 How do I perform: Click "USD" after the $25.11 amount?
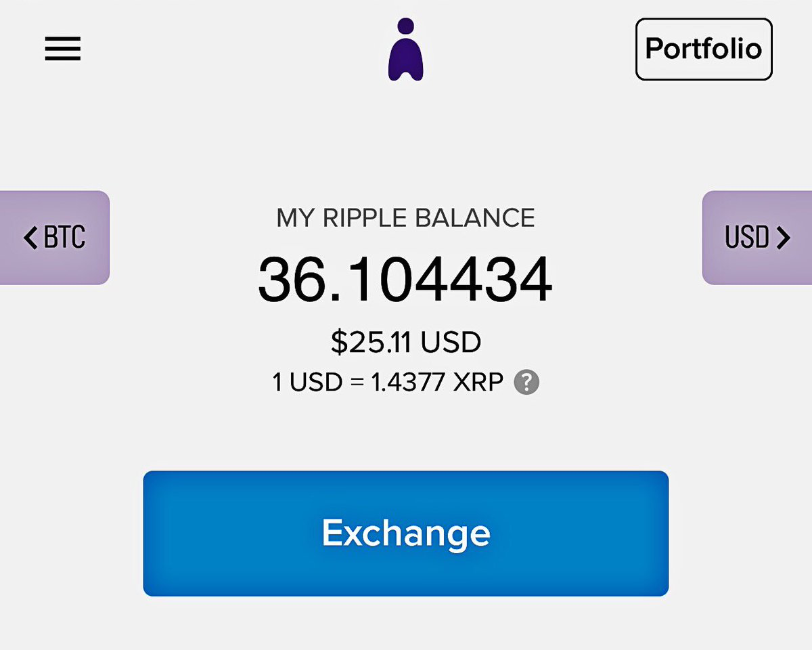click(x=451, y=343)
